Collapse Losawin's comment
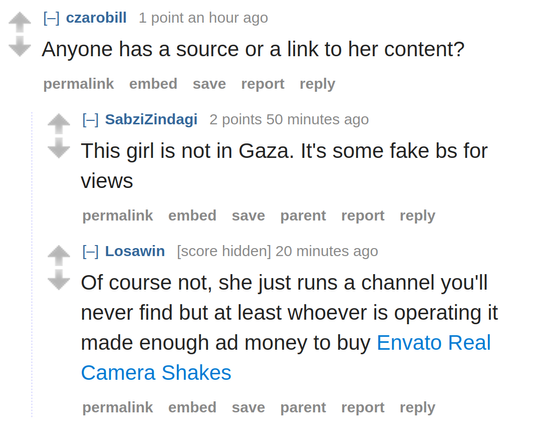This screenshot has height=428, width=539. click(x=90, y=251)
